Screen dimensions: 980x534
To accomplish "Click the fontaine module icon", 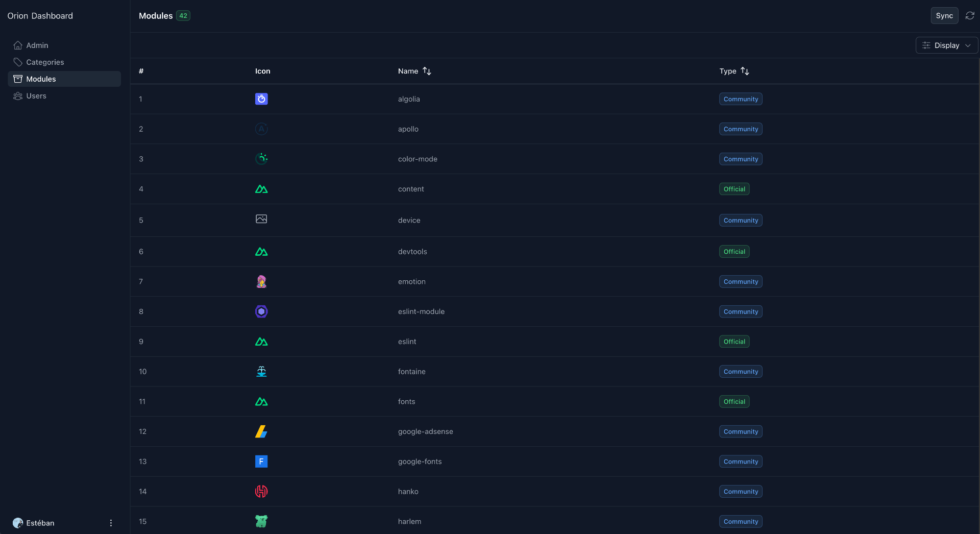I will coord(261,371).
